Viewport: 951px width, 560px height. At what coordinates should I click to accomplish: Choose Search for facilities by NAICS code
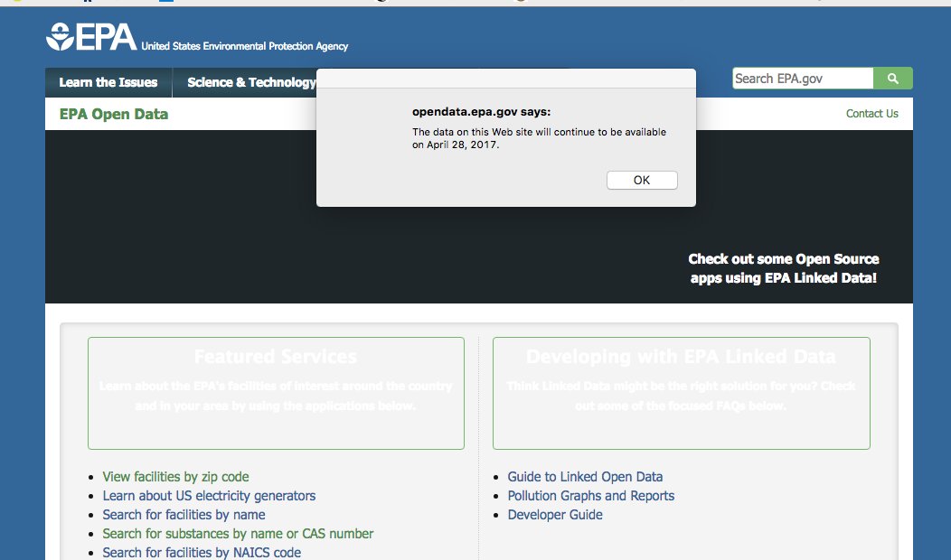pyautogui.click(x=202, y=552)
